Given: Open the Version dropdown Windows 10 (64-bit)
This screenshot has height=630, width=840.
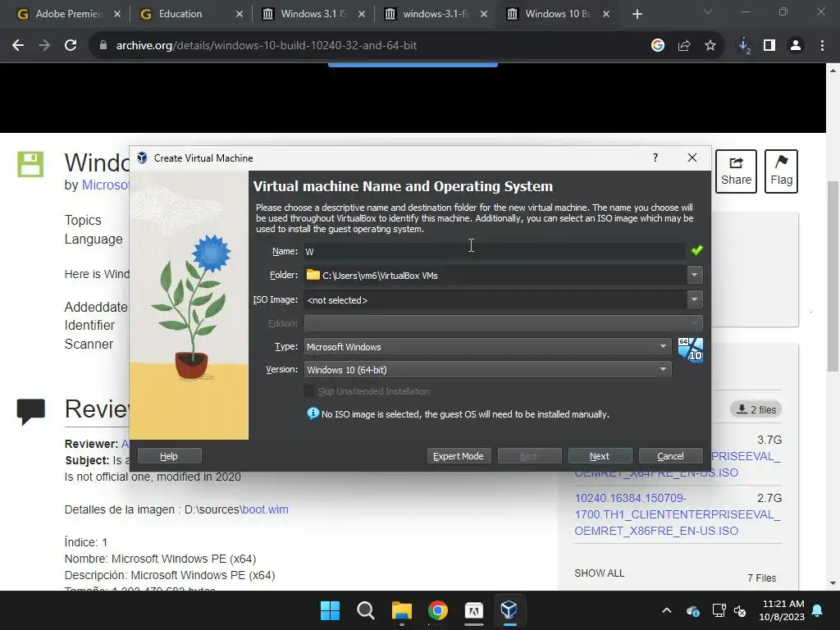Looking at the screenshot, I should coord(487,370).
